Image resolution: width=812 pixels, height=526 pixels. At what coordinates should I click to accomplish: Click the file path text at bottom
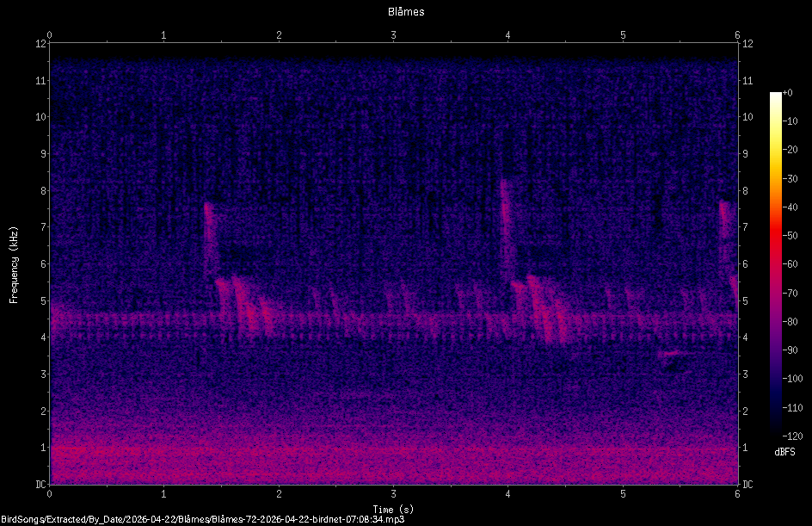point(202,519)
